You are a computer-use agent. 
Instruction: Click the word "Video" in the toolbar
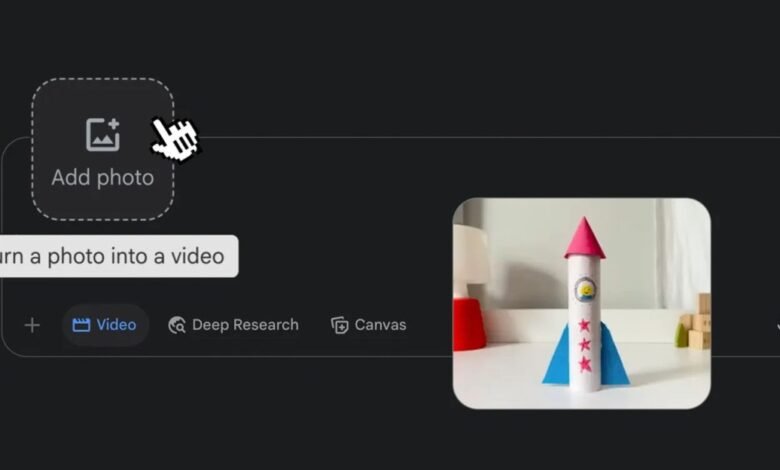(116, 325)
